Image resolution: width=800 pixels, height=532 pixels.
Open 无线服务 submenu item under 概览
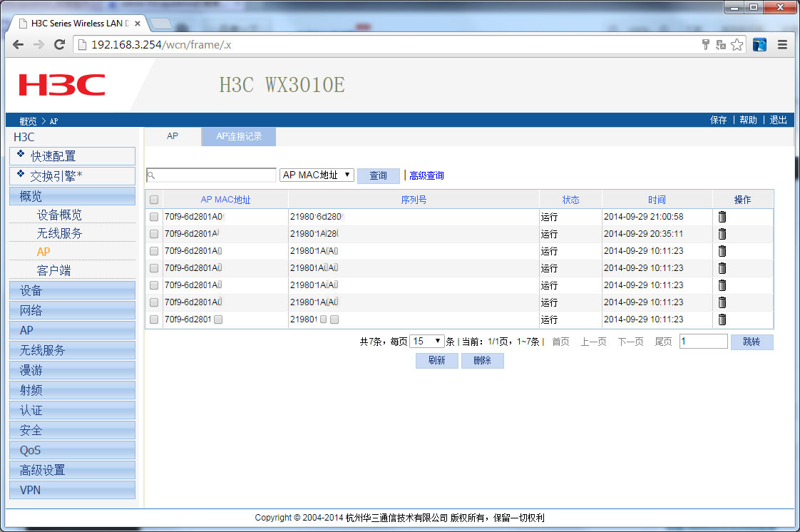click(59, 233)
